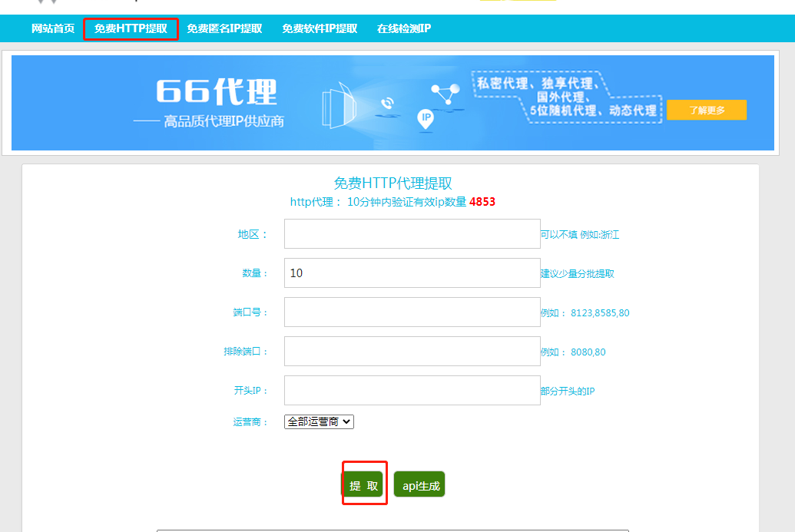Click the 数量 field showing 10
This screenshot has width=795, height=532.
412,273
